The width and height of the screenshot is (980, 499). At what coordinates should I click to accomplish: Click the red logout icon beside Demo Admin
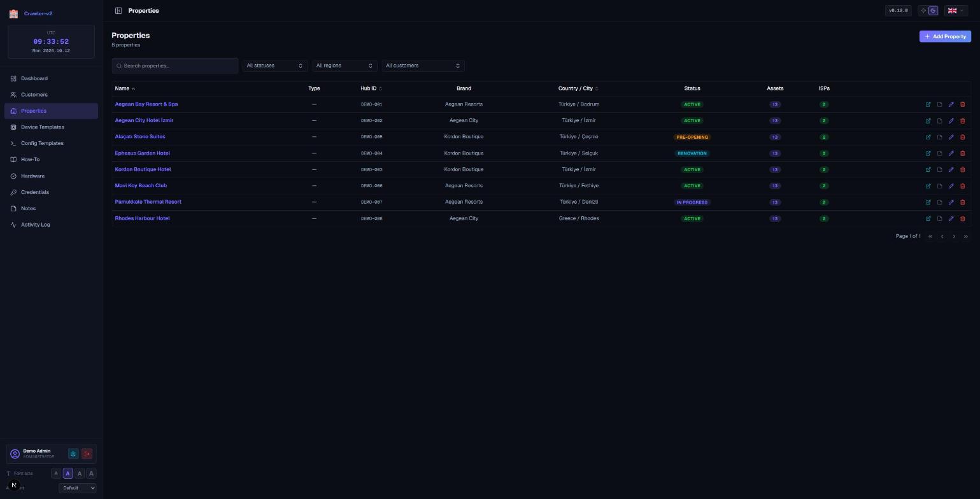87,454
